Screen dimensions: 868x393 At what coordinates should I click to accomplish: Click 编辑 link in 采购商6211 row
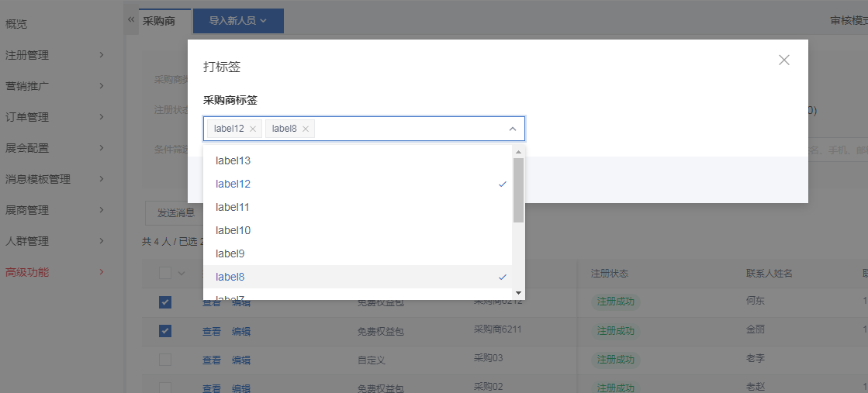tap(240, 332)
